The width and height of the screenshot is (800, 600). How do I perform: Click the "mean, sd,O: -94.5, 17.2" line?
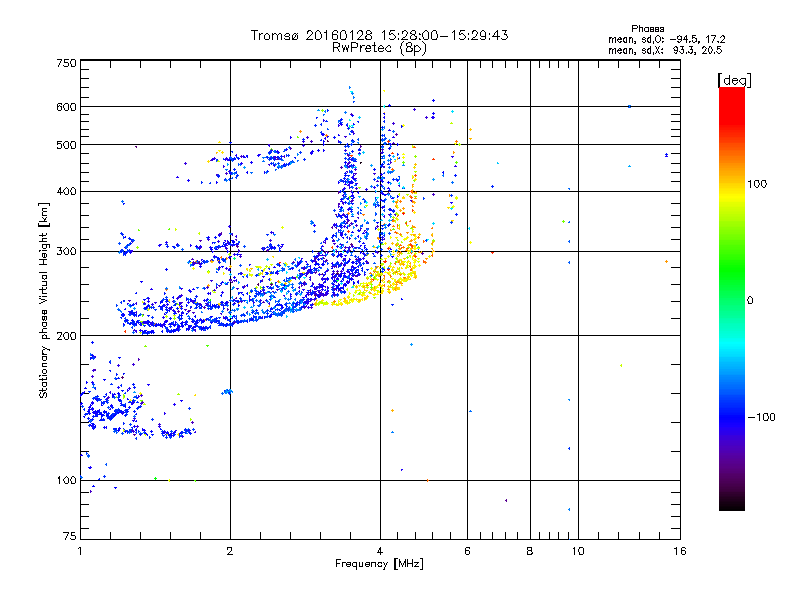(666, 39)
